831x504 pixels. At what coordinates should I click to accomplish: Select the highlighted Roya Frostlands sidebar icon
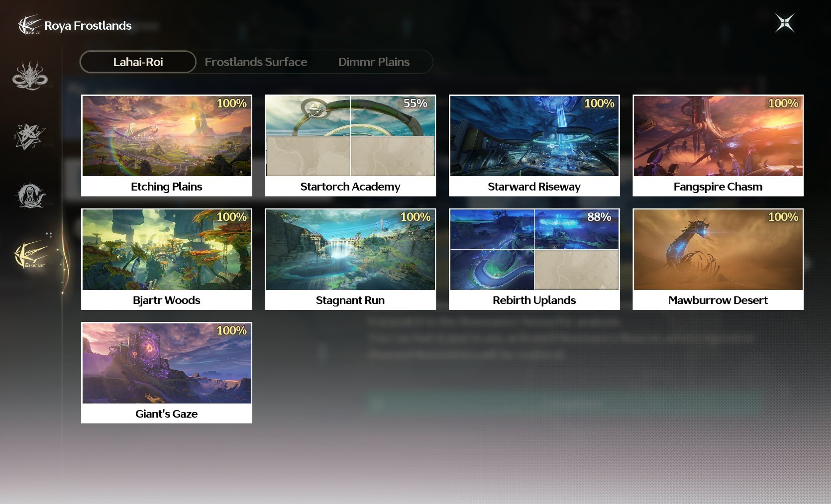tap(31, 254)
